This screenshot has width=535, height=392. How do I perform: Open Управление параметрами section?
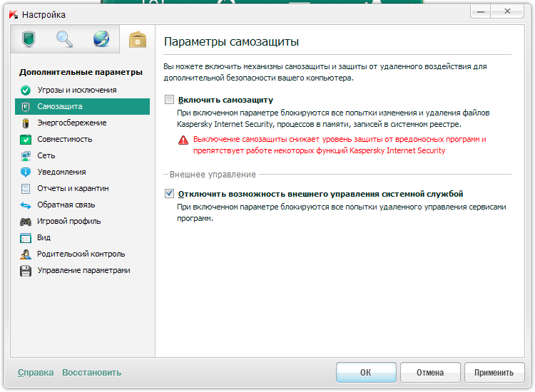[x=82, y=270]
